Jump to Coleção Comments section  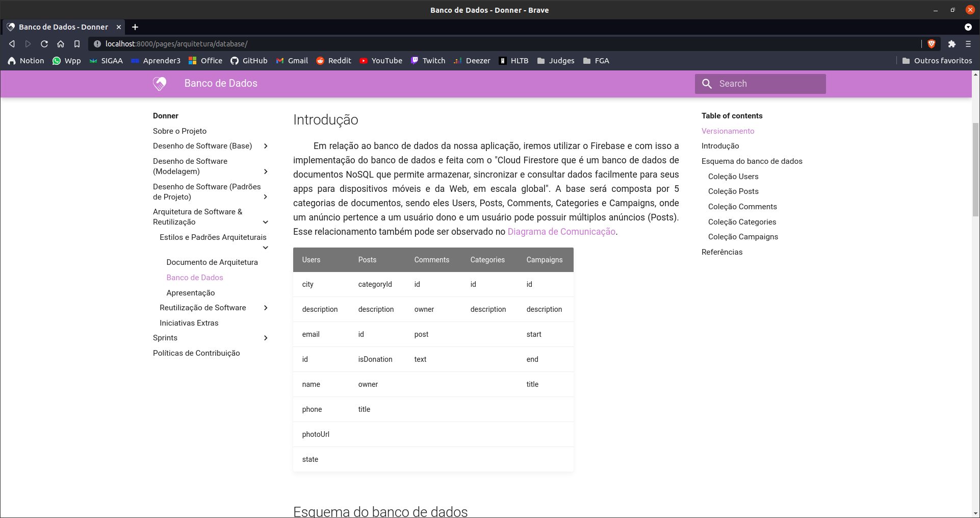742,207
